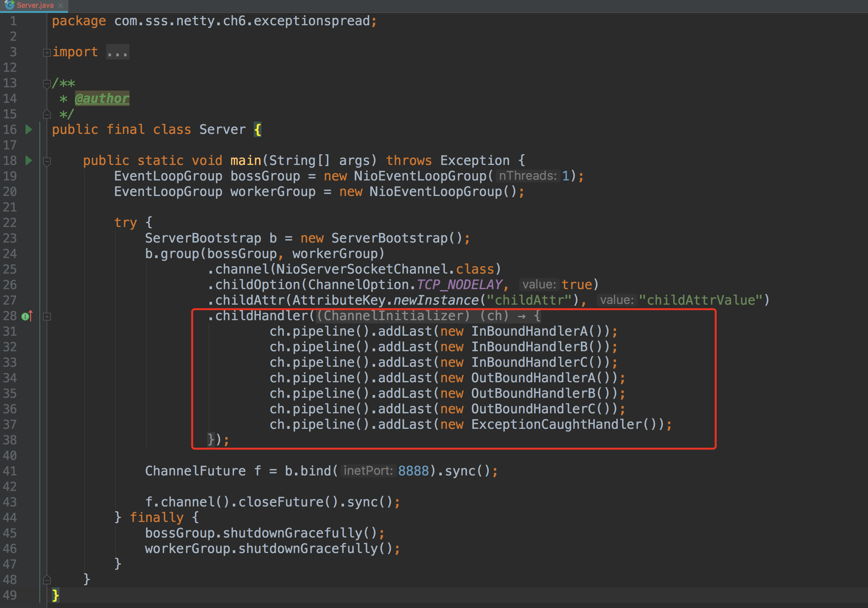Click ChannelFuture type on line 41

pyautogui.click(x=195, y=471)
